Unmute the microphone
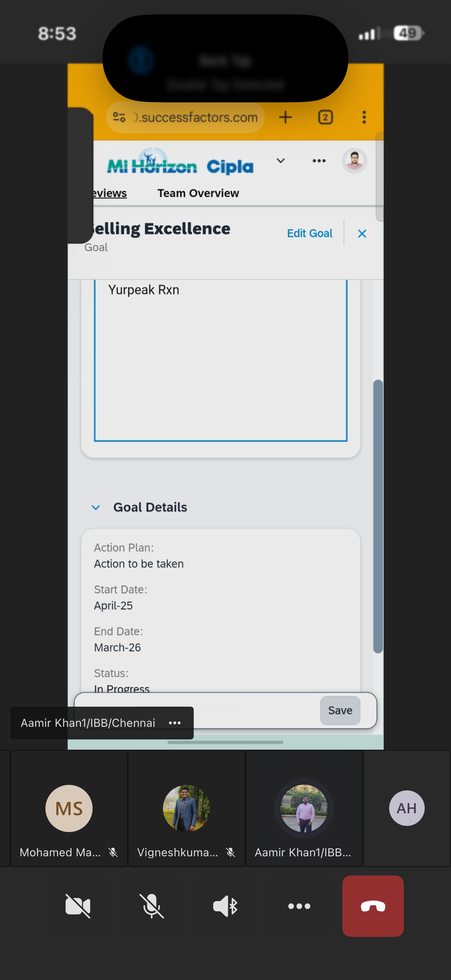Image resolution: width=451 pixels, height=980 pixels. 151,906
